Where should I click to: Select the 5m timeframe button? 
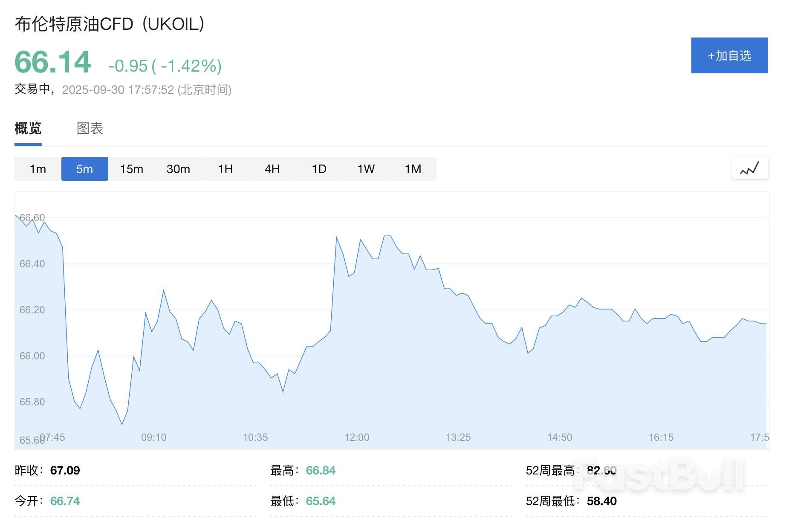tap(84, 169)
